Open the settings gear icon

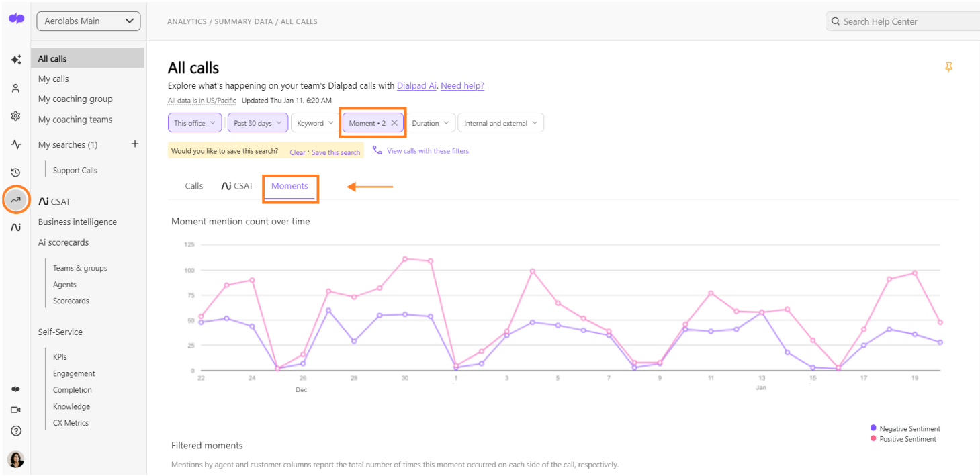tap(16, 115)
